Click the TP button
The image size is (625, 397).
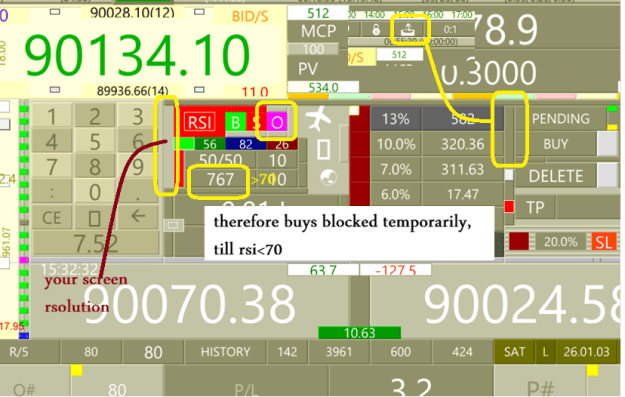tap(535, 207)
